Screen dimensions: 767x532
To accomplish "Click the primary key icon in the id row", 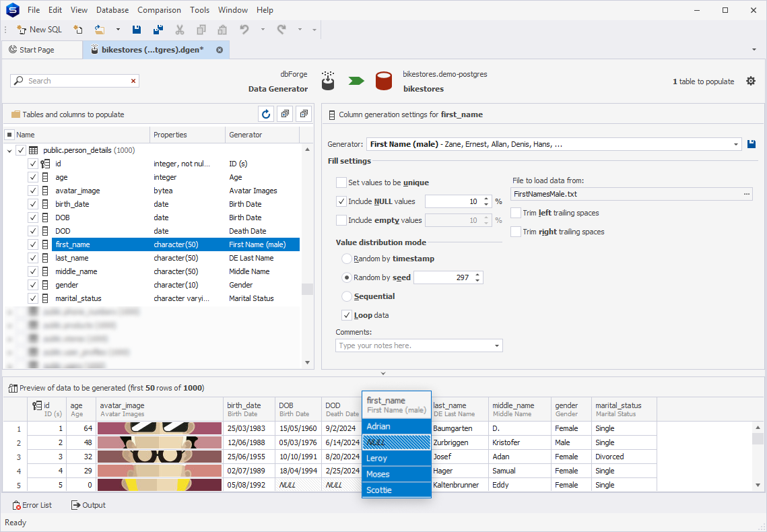I will pos(45,164).
